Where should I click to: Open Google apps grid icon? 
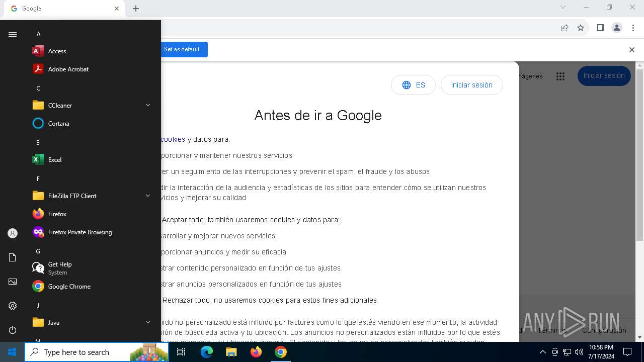[x=560, y=76]
